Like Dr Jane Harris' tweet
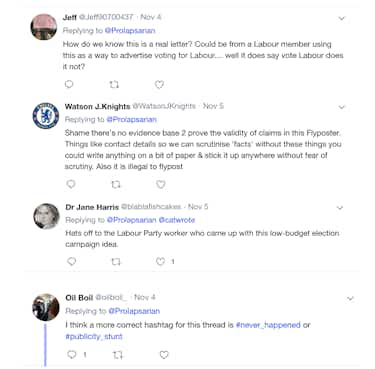Viewport: 375px width, 369px height. 161,262
